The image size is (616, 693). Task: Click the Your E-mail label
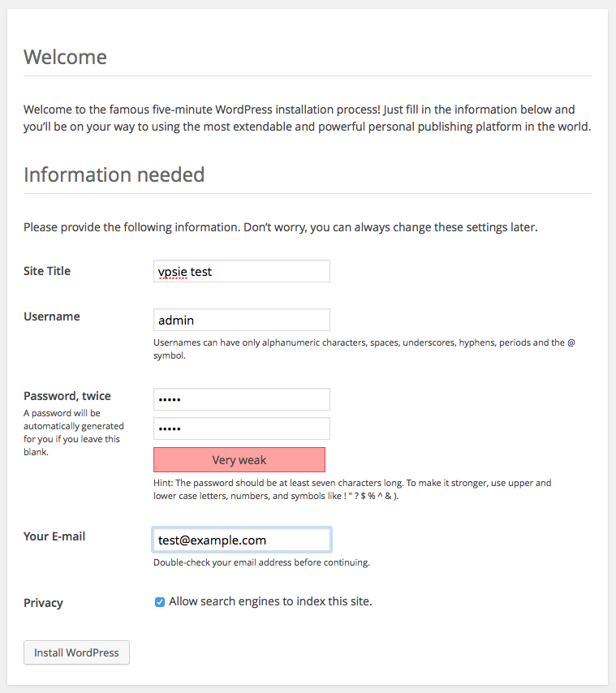(x=54, y=536)
